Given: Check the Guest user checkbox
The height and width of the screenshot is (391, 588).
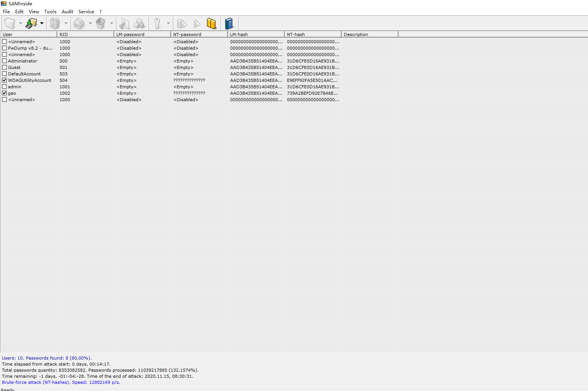Looking at the screenshot, I should pos(5,67).
